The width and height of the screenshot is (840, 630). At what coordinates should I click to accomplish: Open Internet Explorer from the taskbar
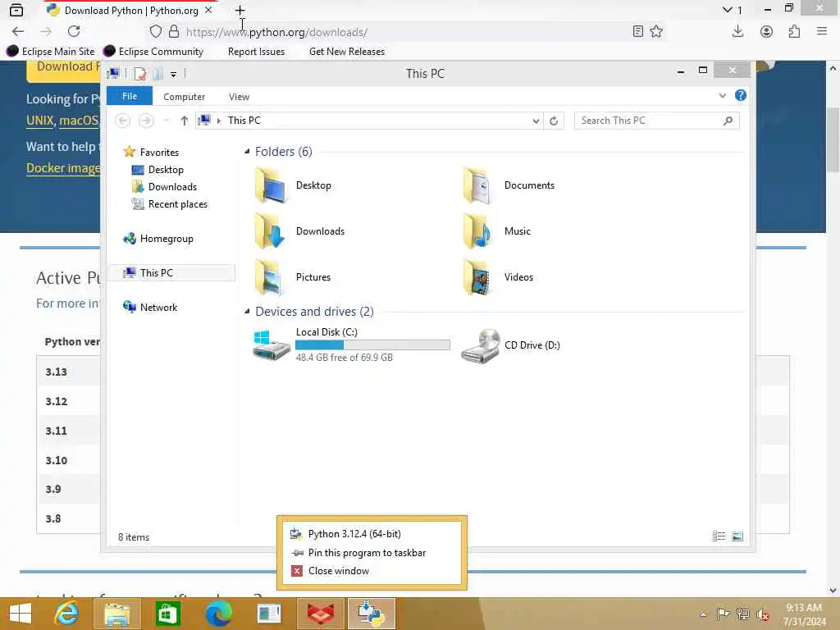tap(67, 614)
